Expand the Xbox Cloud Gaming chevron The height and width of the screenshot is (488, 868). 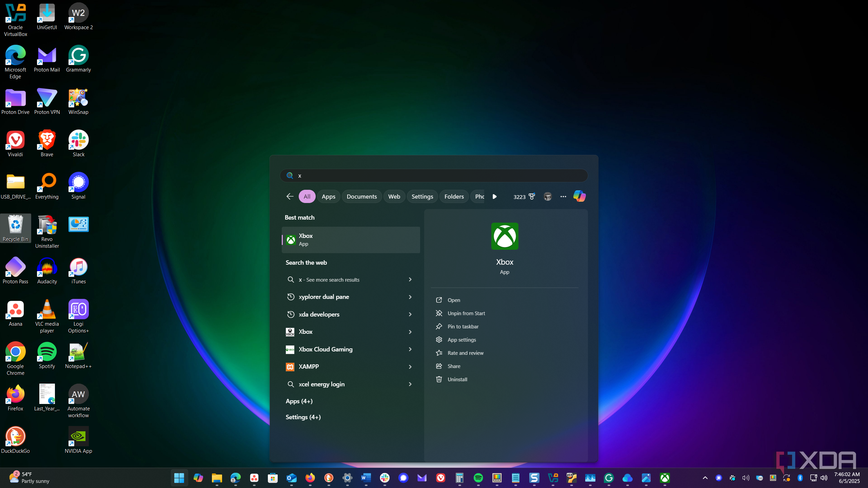pos(410,349)
